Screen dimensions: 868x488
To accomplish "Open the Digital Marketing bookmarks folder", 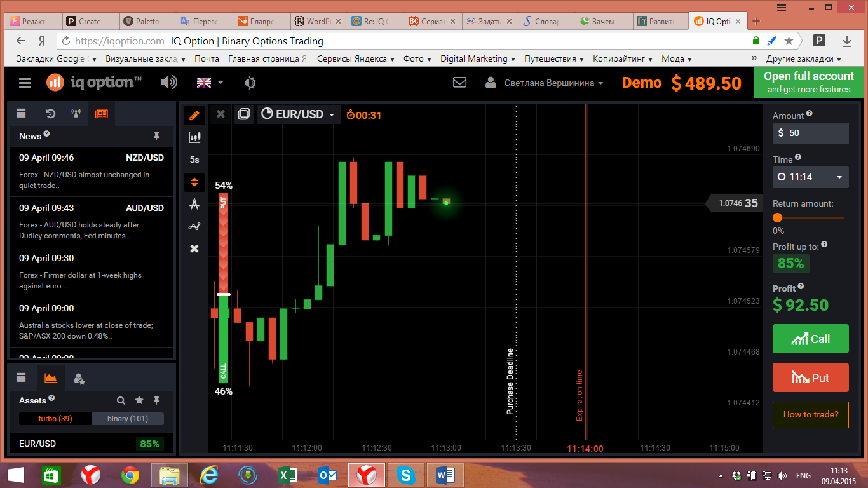I will 478,58.
